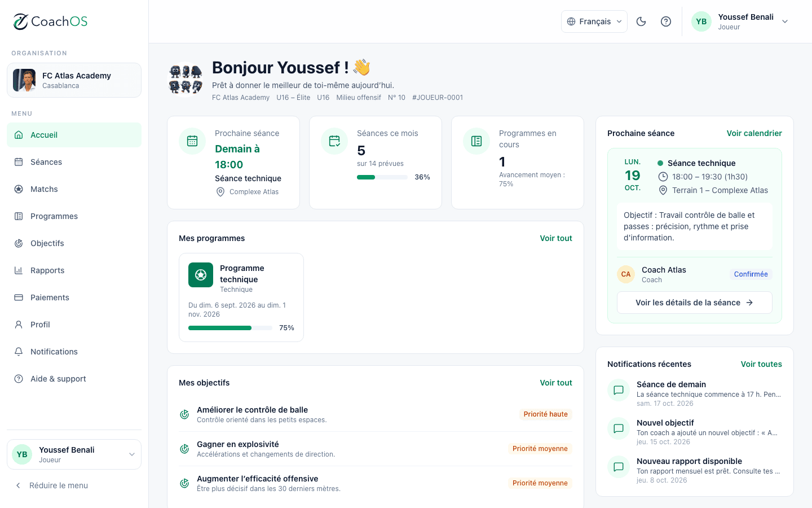This screenshot has width=812, height=508.
Task: Open the Programme technique football icon
Action: [201, 275]
